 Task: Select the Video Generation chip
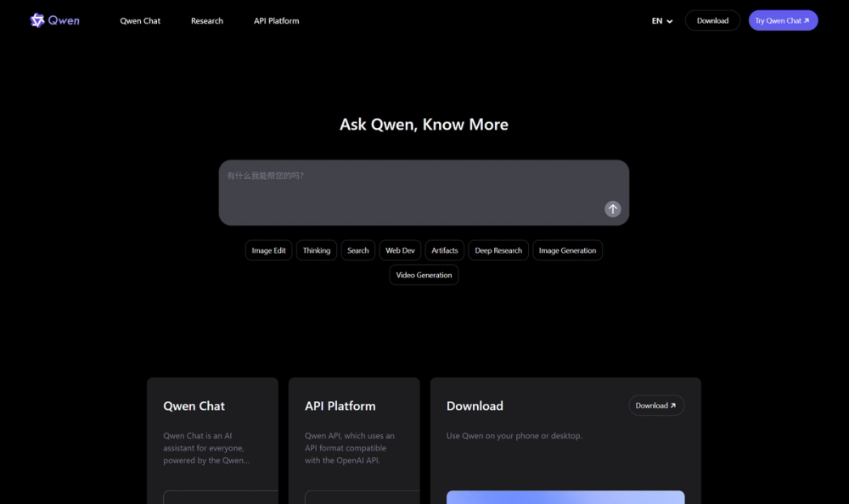coord(424,275)
